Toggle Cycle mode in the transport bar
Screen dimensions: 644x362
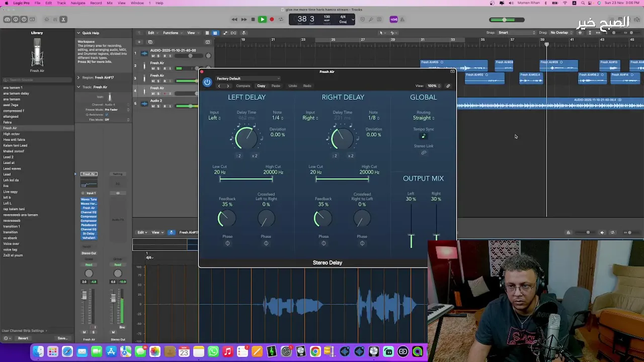click(x=281, y=19)
